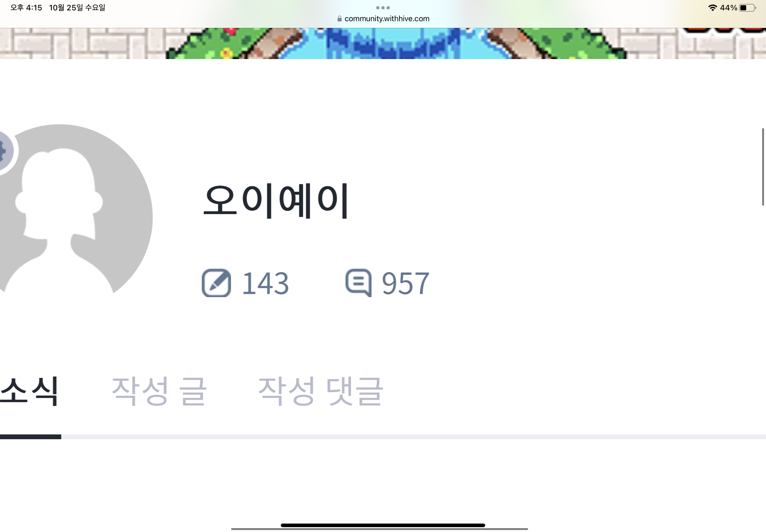766x532 pixels.
Task: Tap the community.withhive.com address bar
Action: pos(383,19)
